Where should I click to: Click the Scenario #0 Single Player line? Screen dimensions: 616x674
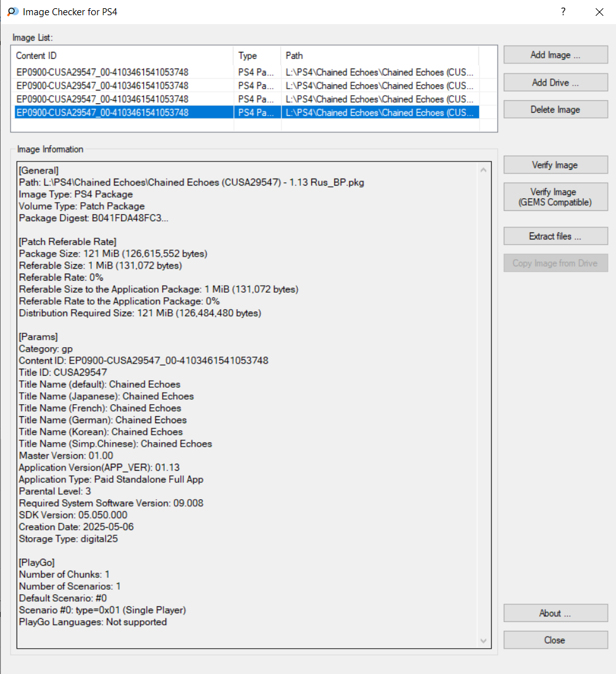103,610
